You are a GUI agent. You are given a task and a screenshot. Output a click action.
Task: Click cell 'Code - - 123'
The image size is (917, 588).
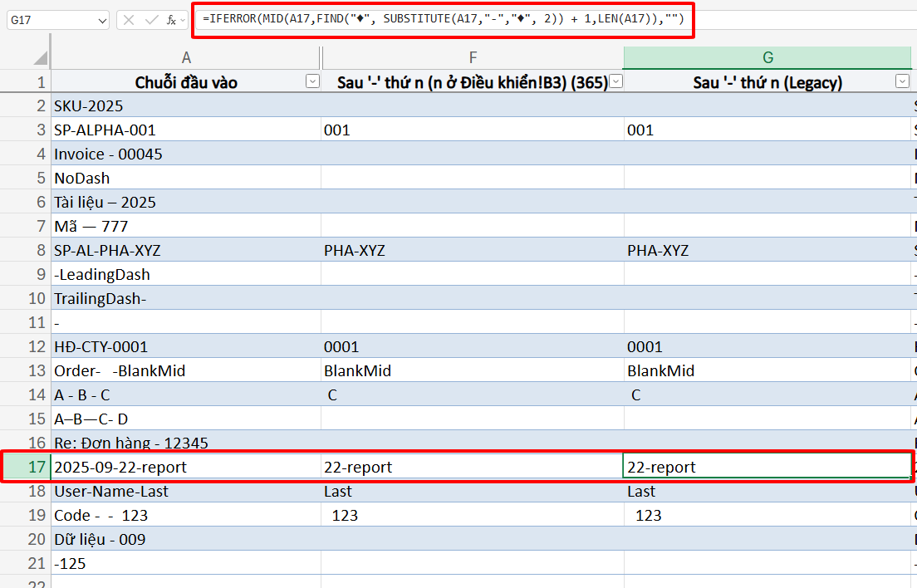pos(186,516)
